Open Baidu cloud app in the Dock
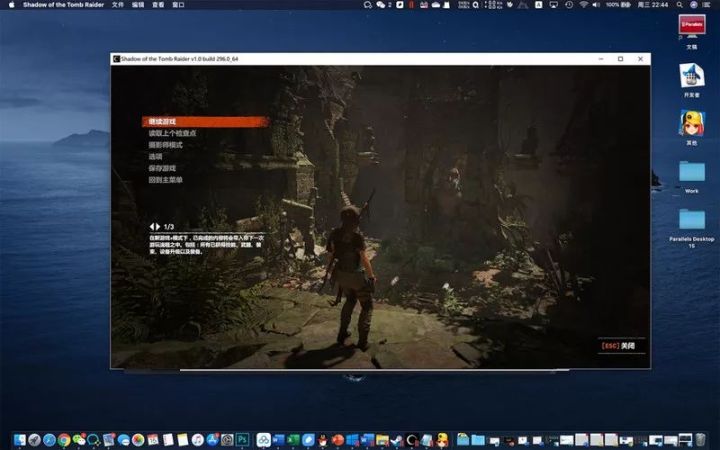This screenshot has height=450, width=720. (x=264, y=440)
